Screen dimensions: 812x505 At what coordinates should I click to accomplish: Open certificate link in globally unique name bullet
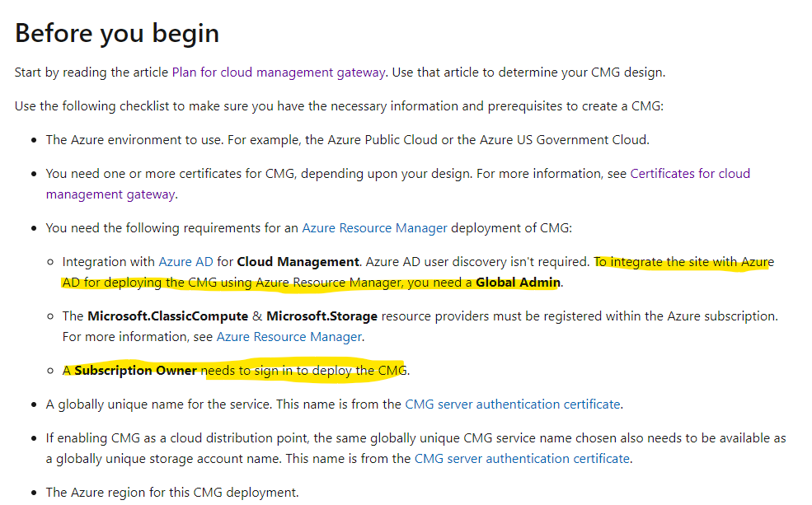point(512,404)
